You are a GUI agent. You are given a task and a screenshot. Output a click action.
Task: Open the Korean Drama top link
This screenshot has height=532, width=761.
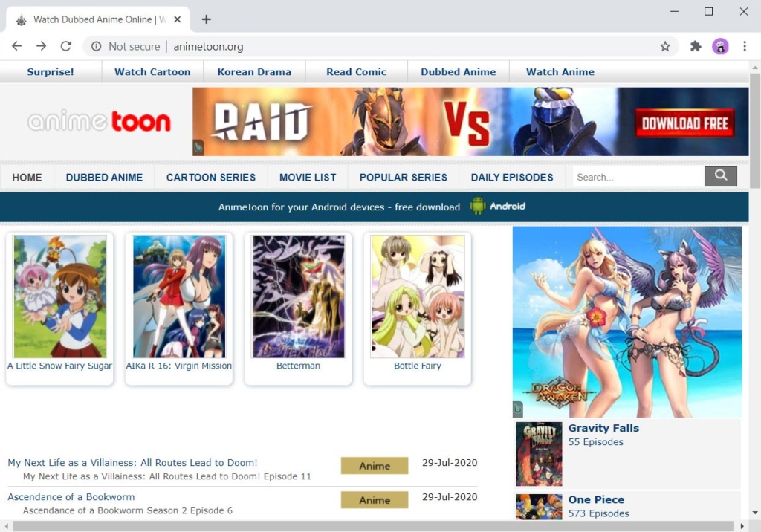click(254, 72)
